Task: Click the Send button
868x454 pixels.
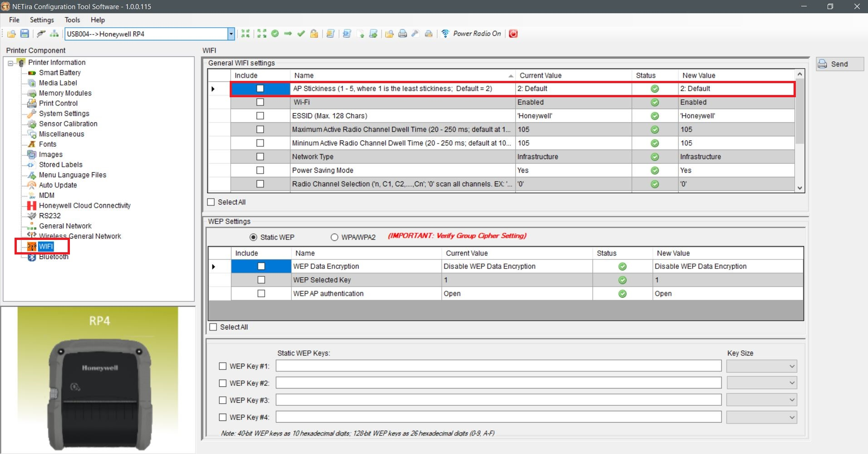Action: point(839,64)
